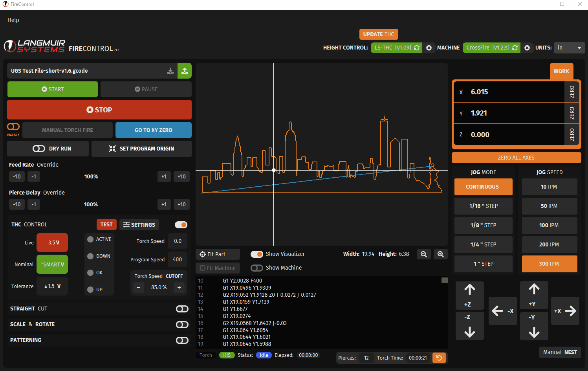Enable the manual torch fire toggle
Image resolution: width=588 pixels, height=371 pixels.
click(x=13, y=127)
